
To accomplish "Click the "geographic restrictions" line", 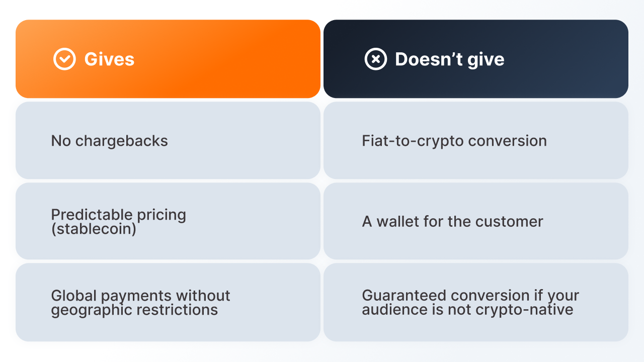I will tap(134, 310).
